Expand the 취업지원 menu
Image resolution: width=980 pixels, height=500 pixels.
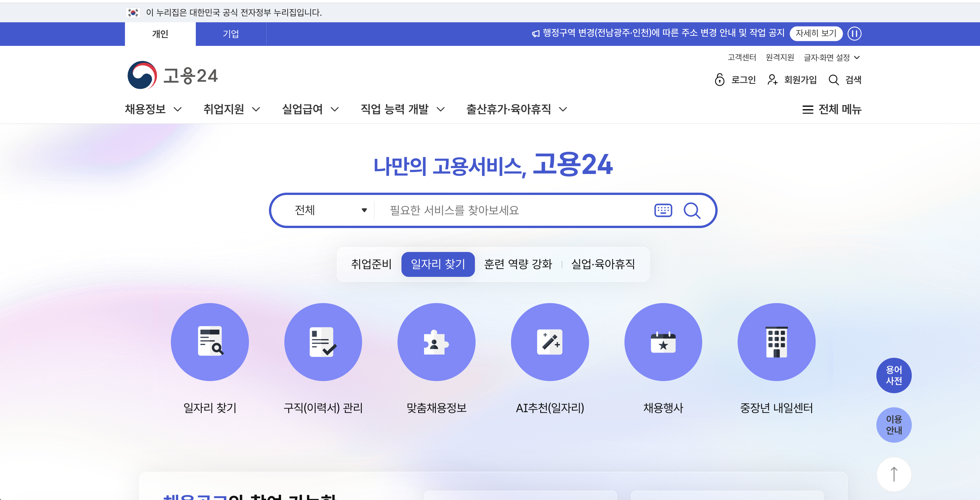[232, 109]
